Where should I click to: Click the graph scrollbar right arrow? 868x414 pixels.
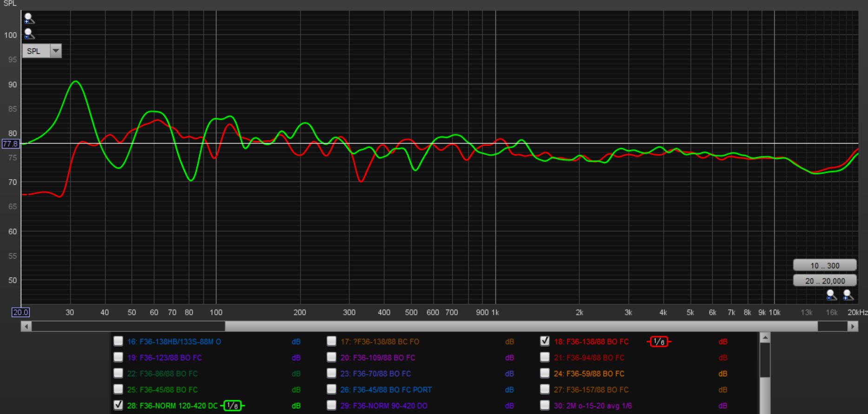[x=852, y=327]
